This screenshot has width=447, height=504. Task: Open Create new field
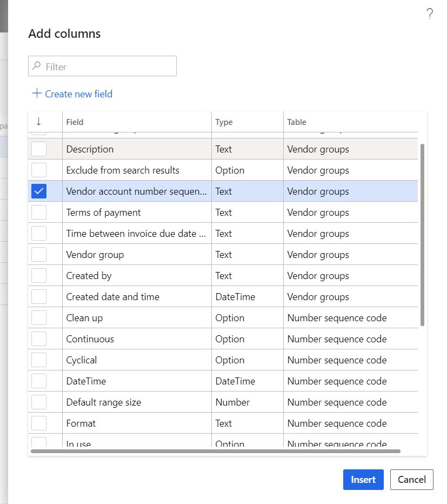pos(77,94)
